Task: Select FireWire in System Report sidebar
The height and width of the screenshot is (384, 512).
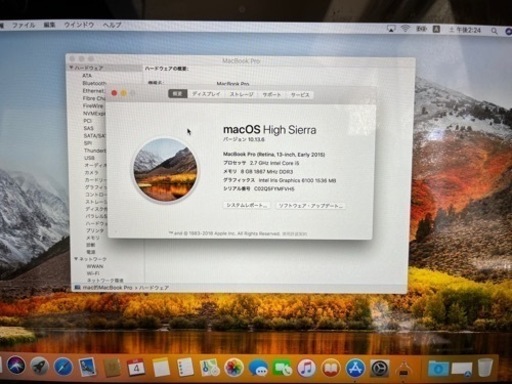Action: (93, 106)
